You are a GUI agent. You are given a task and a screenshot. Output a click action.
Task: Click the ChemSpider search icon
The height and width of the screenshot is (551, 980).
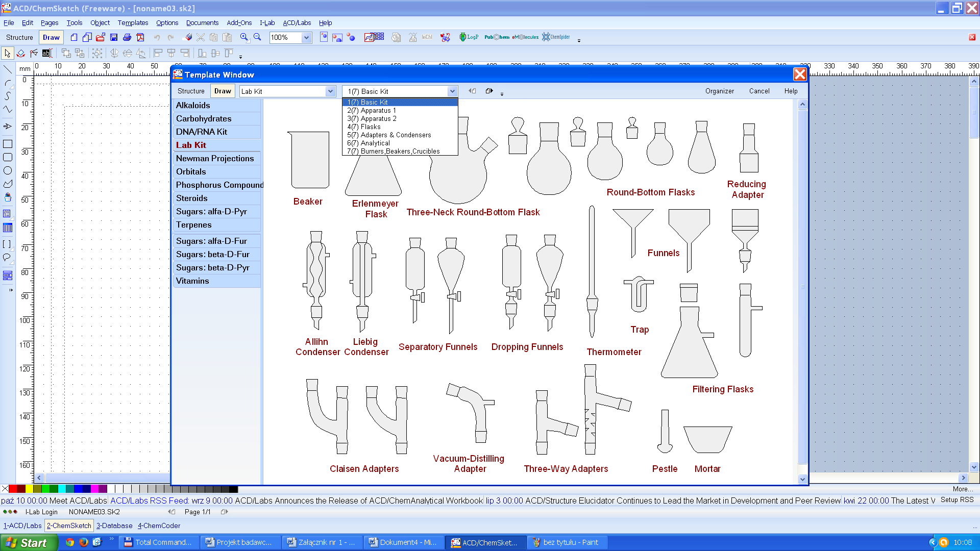point(556,37)
